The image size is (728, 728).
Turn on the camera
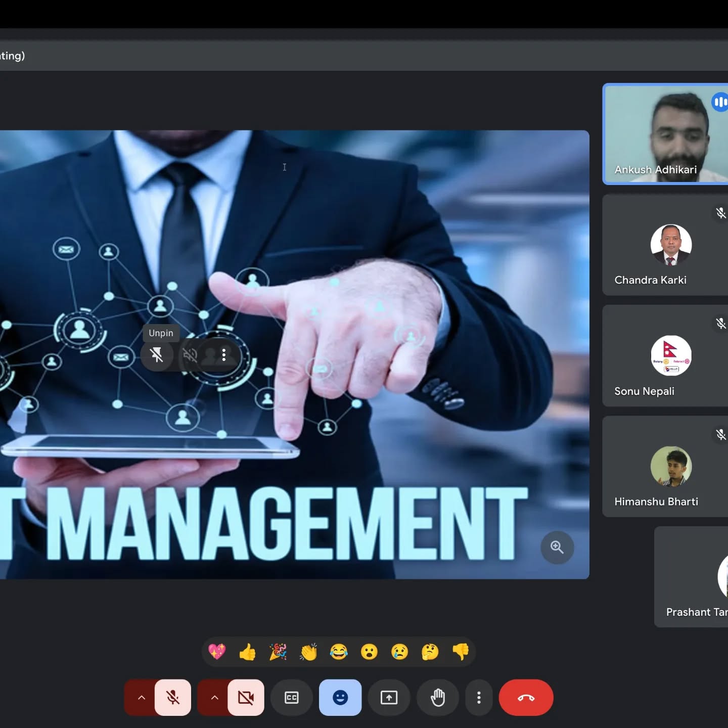[246, 698]
